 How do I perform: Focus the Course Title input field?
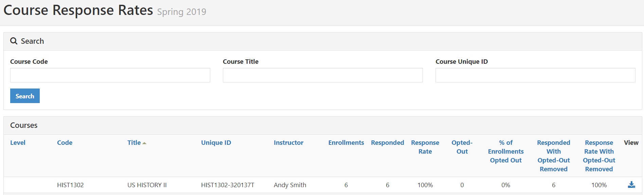pyautogui.click(x=323, y=75)
